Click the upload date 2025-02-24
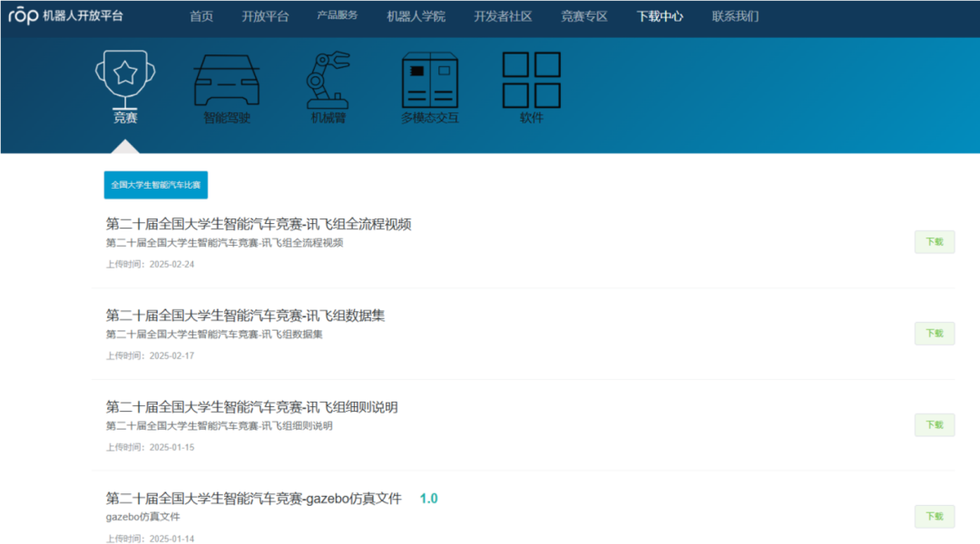 [171, 264]
